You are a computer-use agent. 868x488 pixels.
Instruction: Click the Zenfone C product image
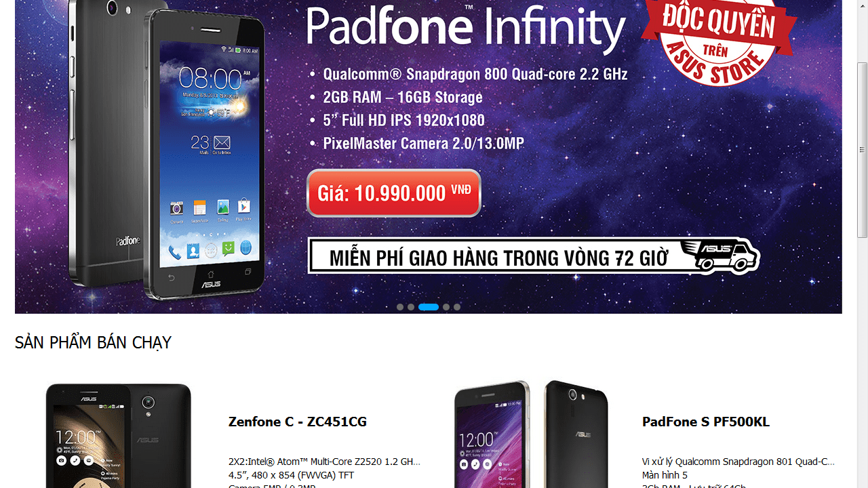119,435
